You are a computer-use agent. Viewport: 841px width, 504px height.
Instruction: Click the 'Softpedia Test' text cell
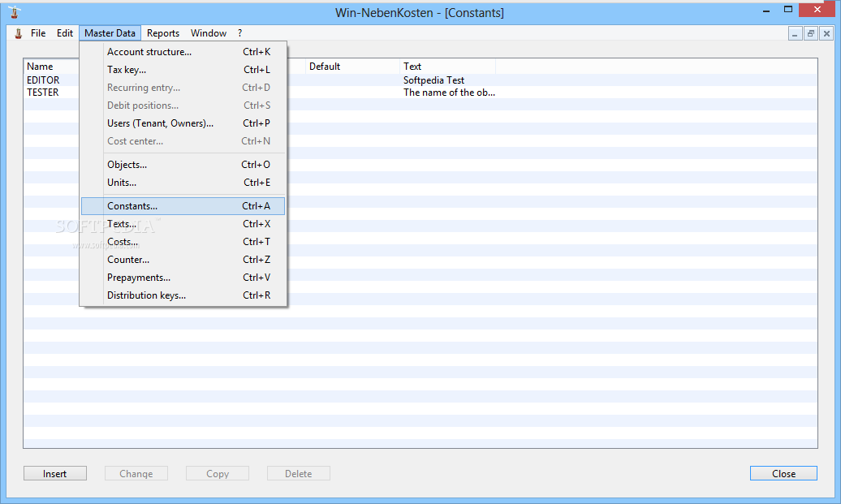point(434,80)
